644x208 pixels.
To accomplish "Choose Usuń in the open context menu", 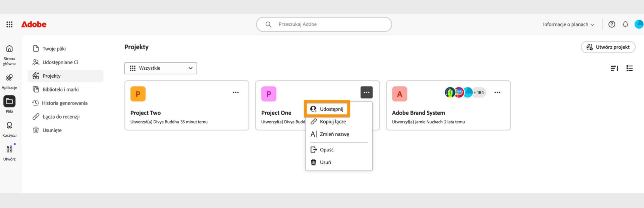I will 325,162.
